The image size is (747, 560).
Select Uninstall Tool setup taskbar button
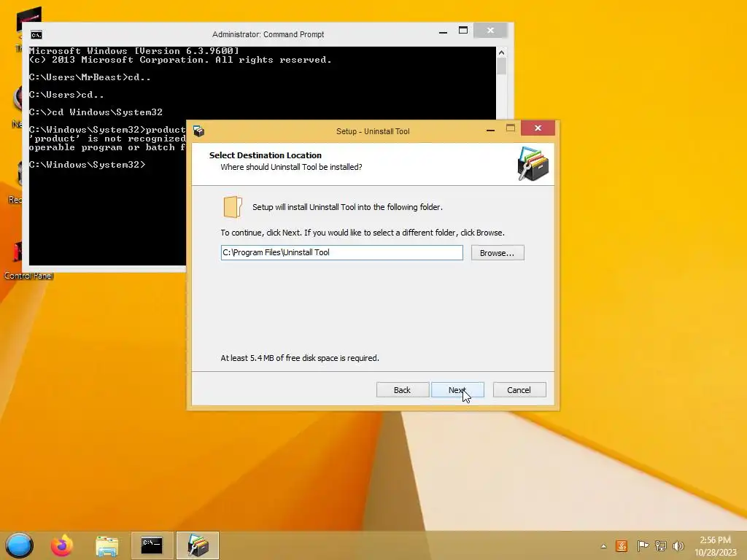198,545
